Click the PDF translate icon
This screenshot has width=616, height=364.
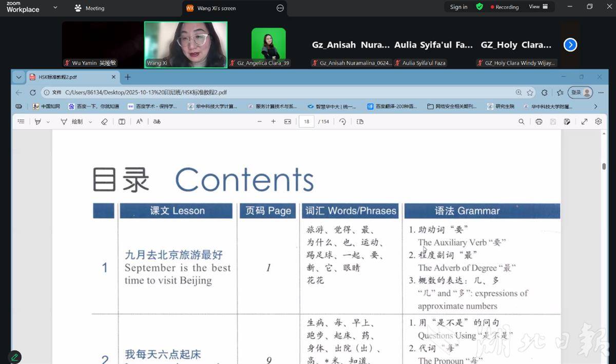157,122
